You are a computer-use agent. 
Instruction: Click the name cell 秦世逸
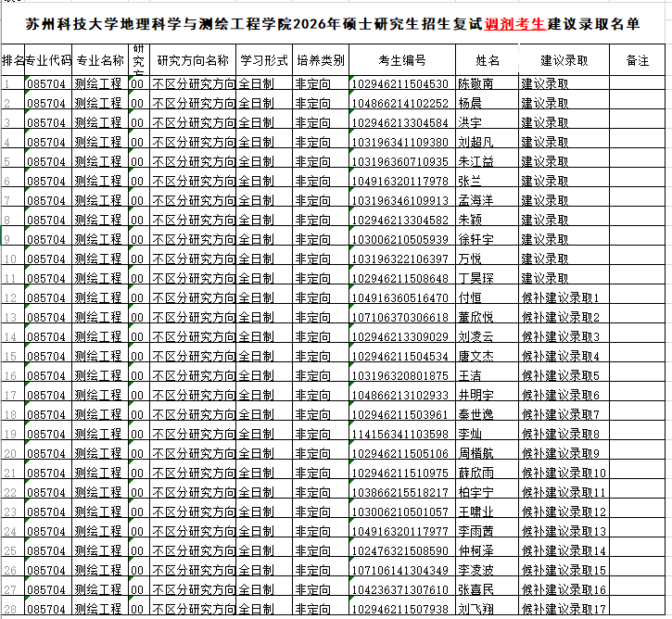coord(476,414)
